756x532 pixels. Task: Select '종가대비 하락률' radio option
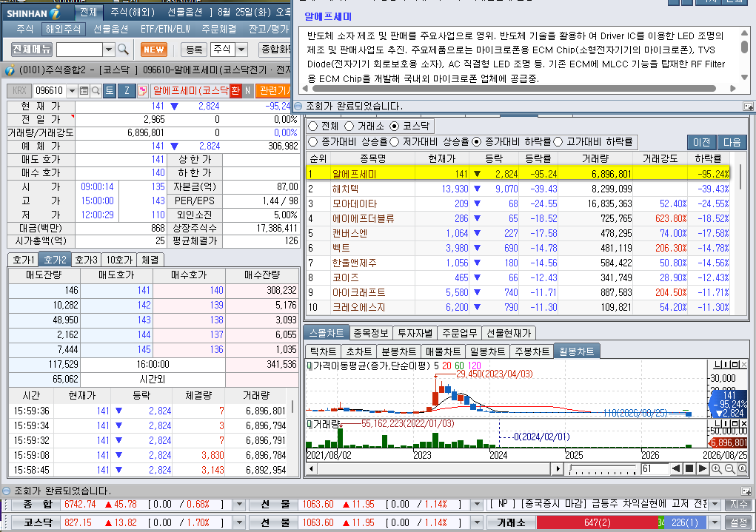[476, 141]
